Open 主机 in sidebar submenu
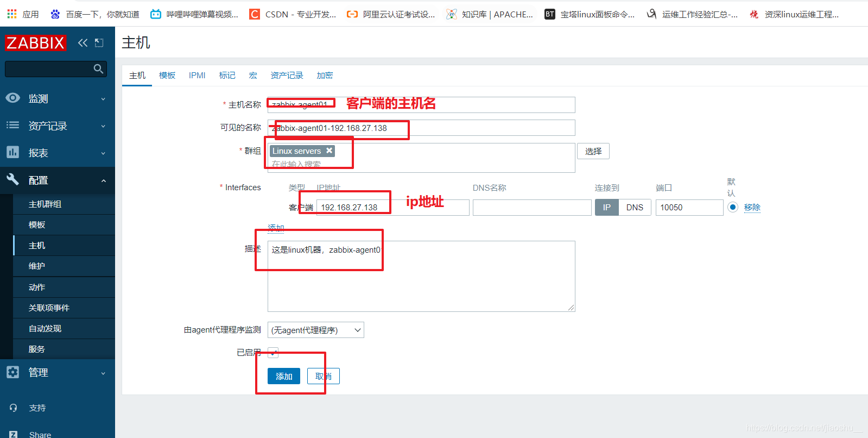Image resolution: width=868 pixels, height=438 pixels. pyautogui.click(x=64, y=245)
